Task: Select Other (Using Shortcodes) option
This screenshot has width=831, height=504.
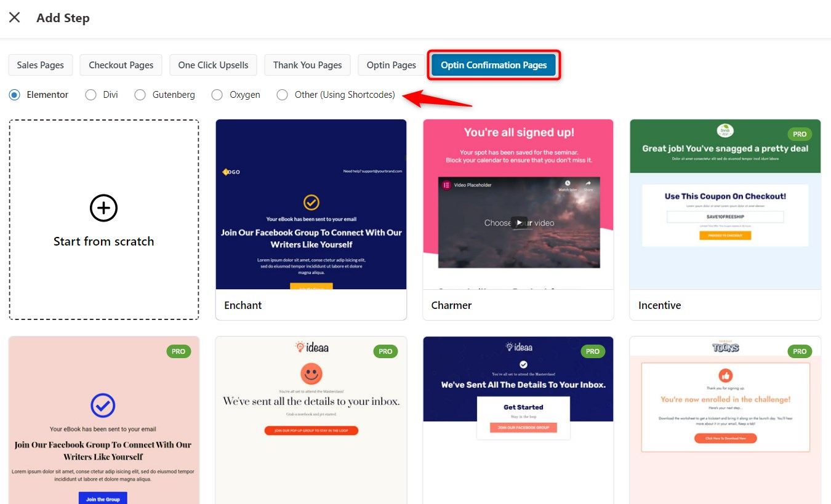Action: point(282,95)
